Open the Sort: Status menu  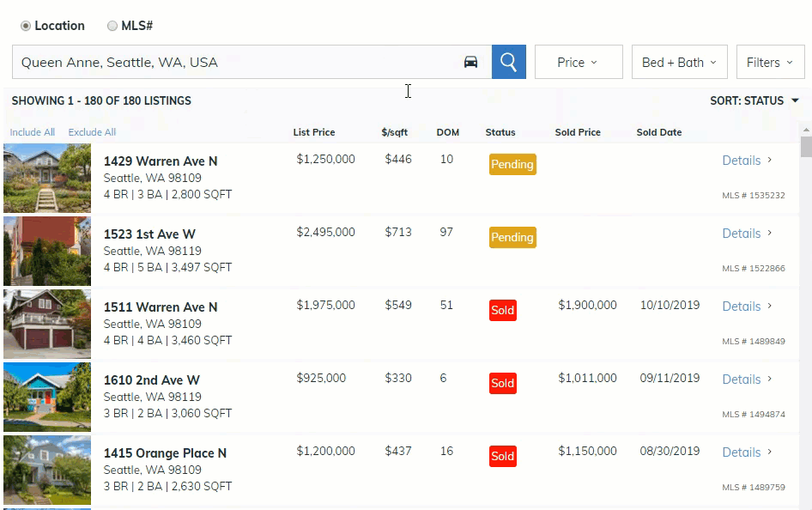(754, 100)
